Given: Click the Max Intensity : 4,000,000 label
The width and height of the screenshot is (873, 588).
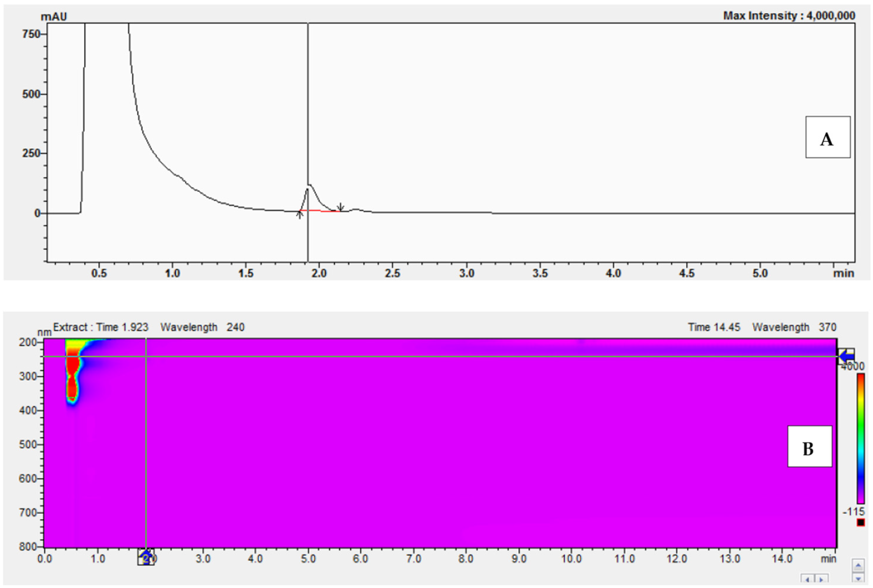Looking at the screenshot, I should 789,16.
